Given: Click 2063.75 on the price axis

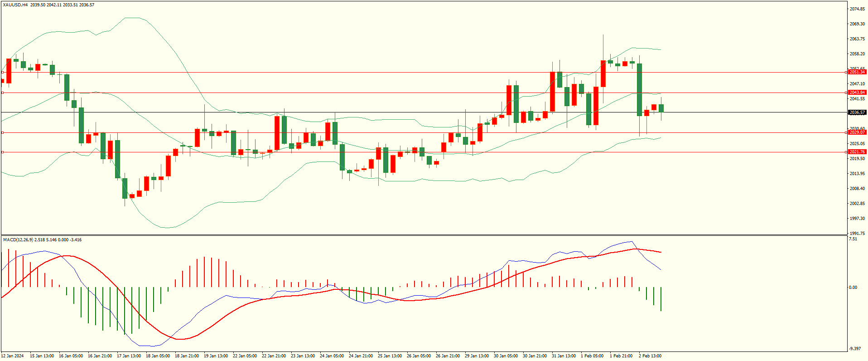Looking at the screenshot, I should 857,39.
